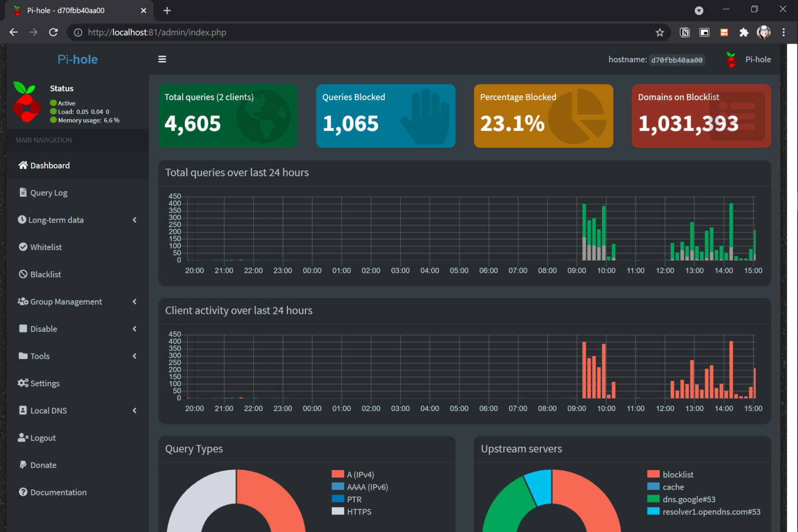Open the Settings gears icon
Image resolution: width=798 pixels, height=532 pixels.
(23, 383)
